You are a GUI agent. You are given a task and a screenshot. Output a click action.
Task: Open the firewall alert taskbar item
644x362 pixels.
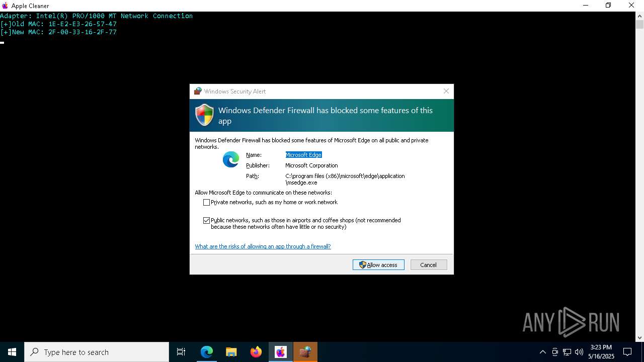point(305,352)
